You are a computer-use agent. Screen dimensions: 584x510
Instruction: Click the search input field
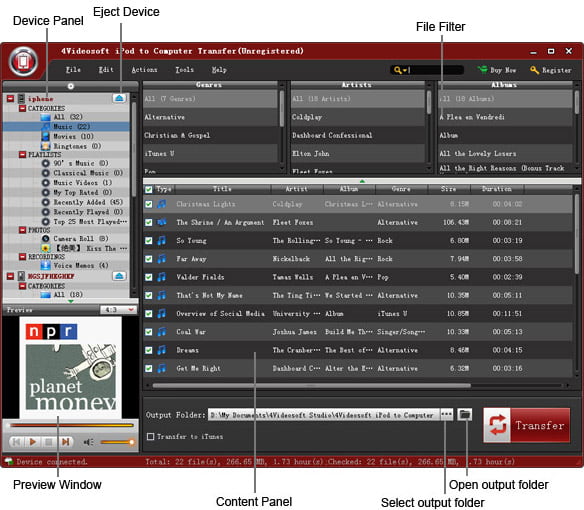coord(436,70)
